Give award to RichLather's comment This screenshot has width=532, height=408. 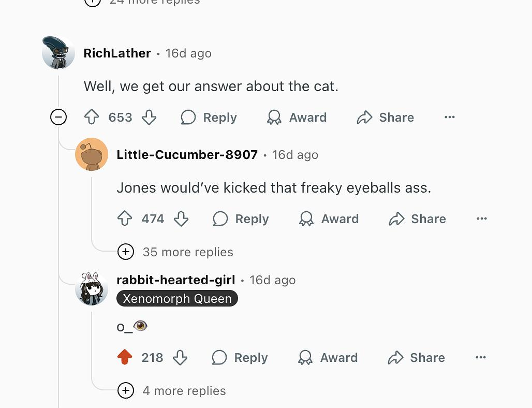[297, 118]
